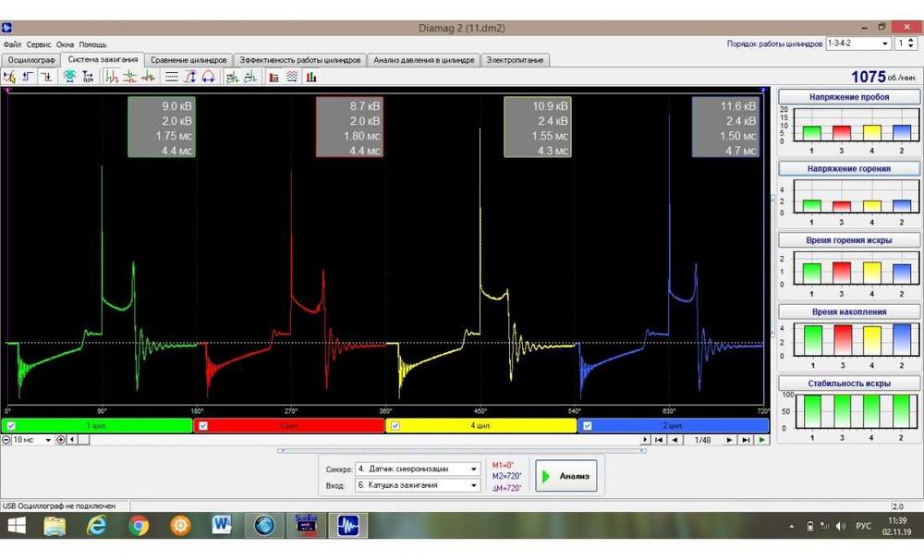This screenshot has height=560, width=924.
Task: Click the blue arc measurement toolbar icon
Action: point(208,77)
